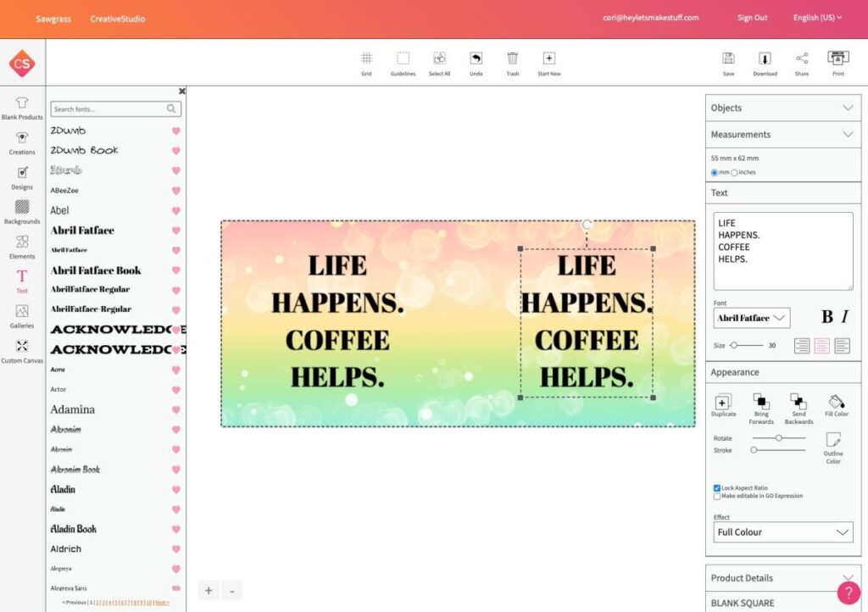The width and height of the screenshot is (868, 612).
Task: Start New design
Action: tap(549, 63)
